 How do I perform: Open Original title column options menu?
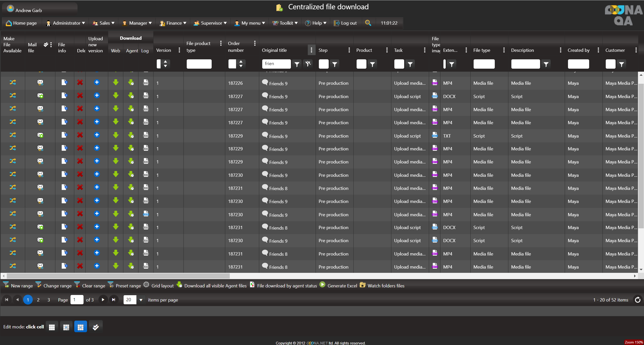coord(311,50)
